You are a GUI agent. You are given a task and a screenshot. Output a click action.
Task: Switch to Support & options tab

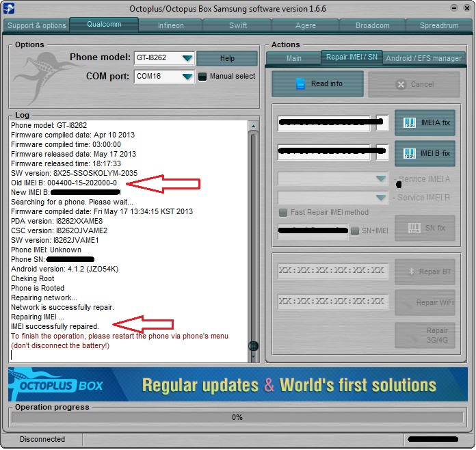37,25
